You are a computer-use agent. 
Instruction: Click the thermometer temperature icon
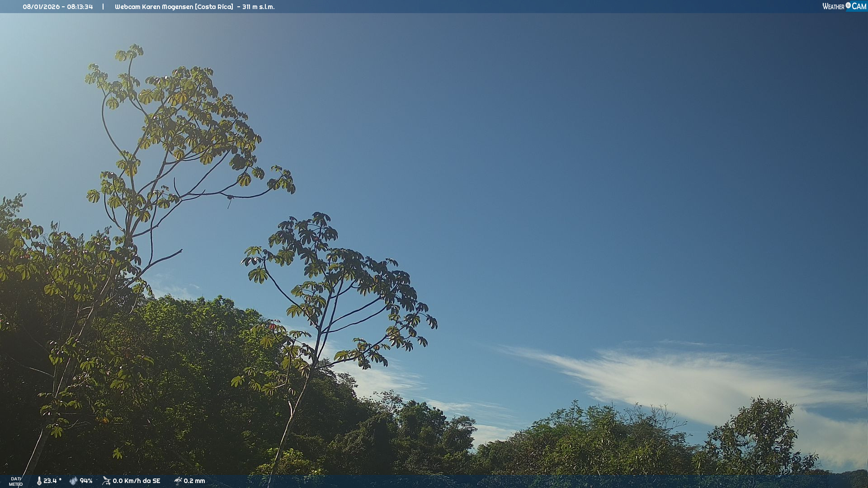[x=39, y=481]
